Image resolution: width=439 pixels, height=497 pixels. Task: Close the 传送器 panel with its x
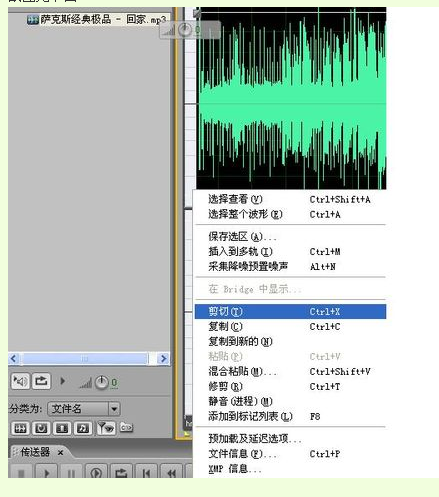pyautogui.click(x=60, y=453)
